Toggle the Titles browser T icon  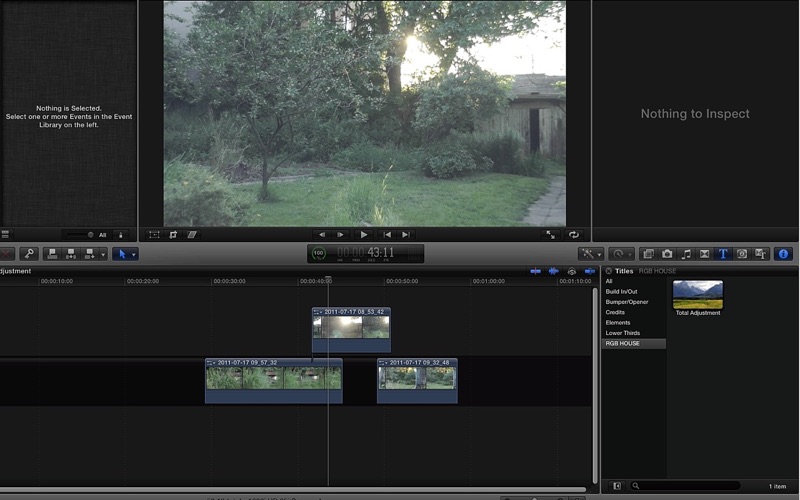point(723,254)
